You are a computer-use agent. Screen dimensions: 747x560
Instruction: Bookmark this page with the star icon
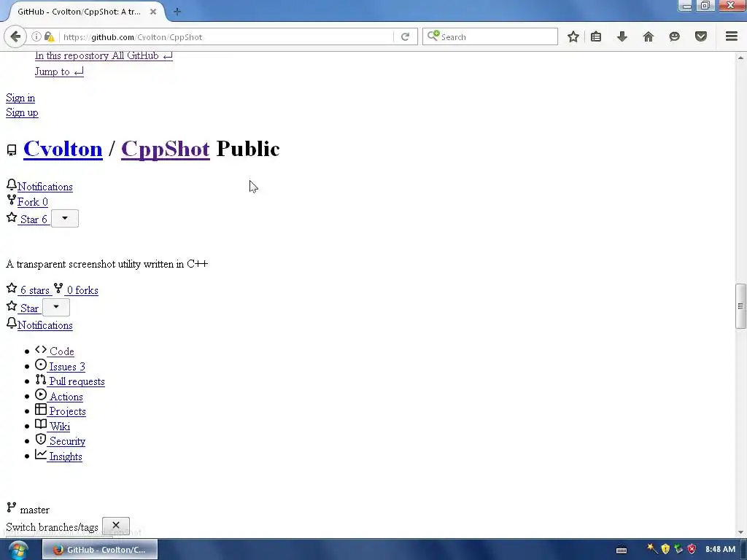[x=573, y=36]
